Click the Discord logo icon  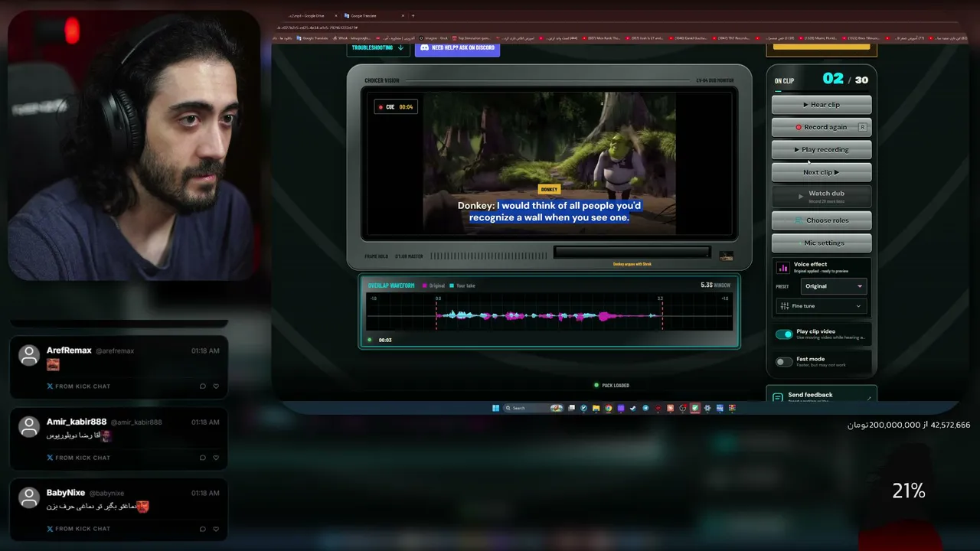point(424,47)
